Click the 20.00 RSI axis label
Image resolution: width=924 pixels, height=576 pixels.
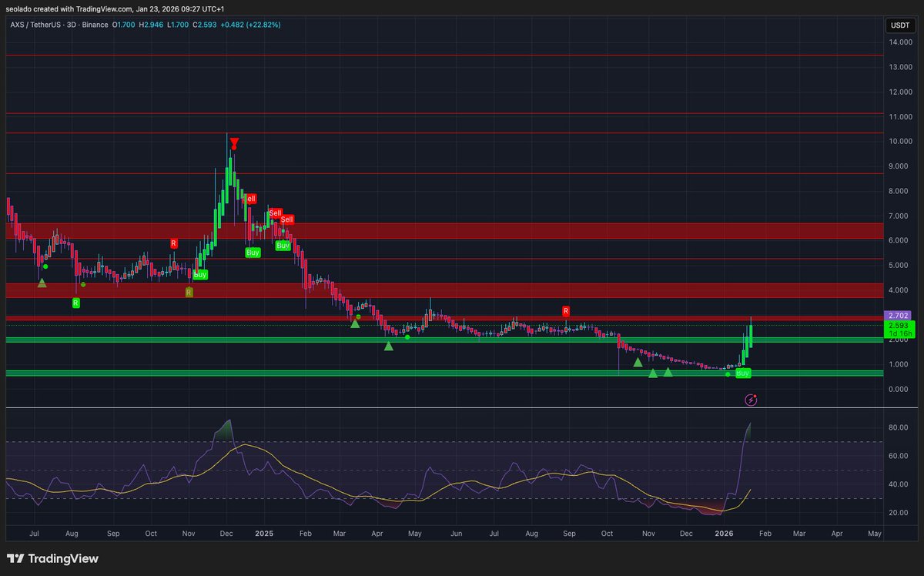(x=899, y=513)
